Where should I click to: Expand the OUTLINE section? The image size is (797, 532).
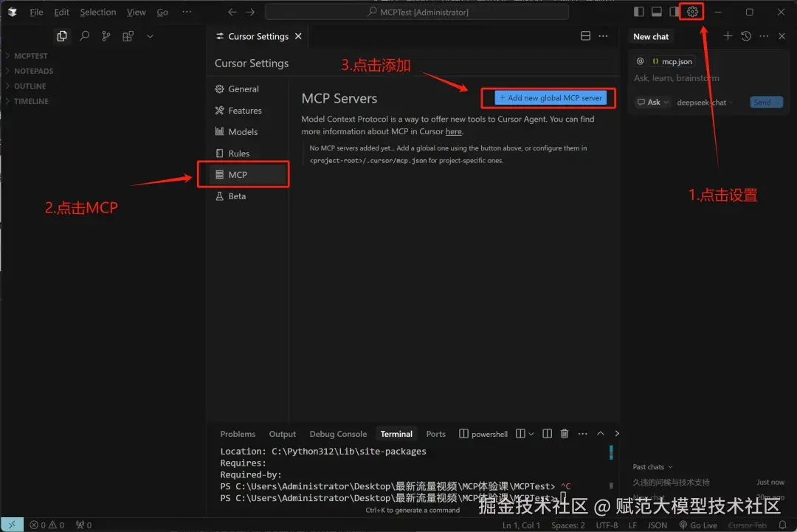(30, 86)
